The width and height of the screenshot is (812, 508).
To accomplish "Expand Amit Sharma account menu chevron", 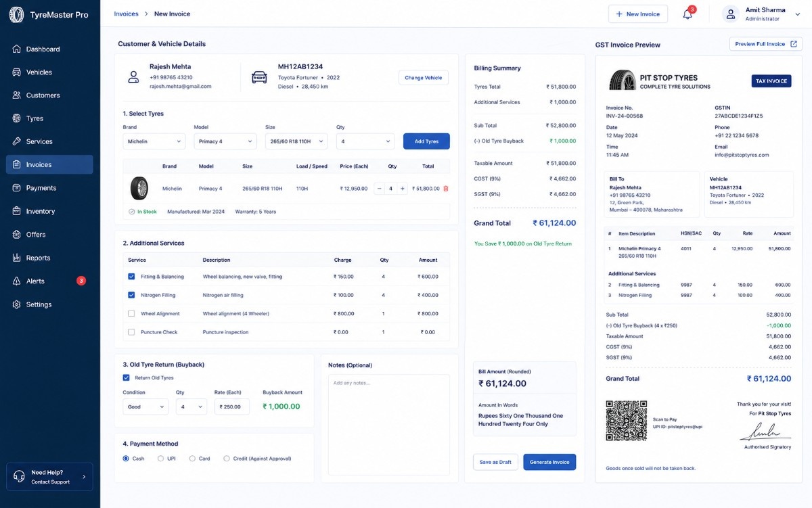I will tap(797, 14).
